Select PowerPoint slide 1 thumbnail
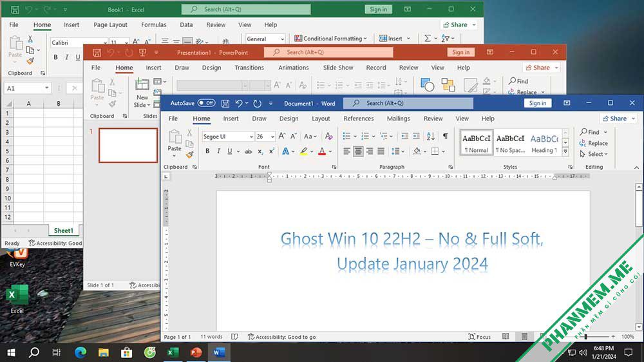 pos(128,145)
